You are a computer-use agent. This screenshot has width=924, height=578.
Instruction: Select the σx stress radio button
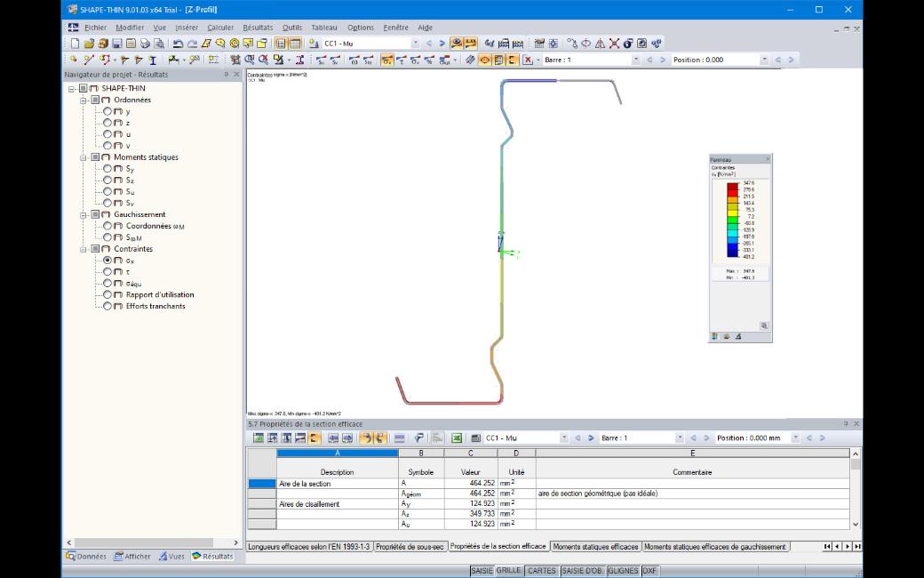tap(108, 260)
